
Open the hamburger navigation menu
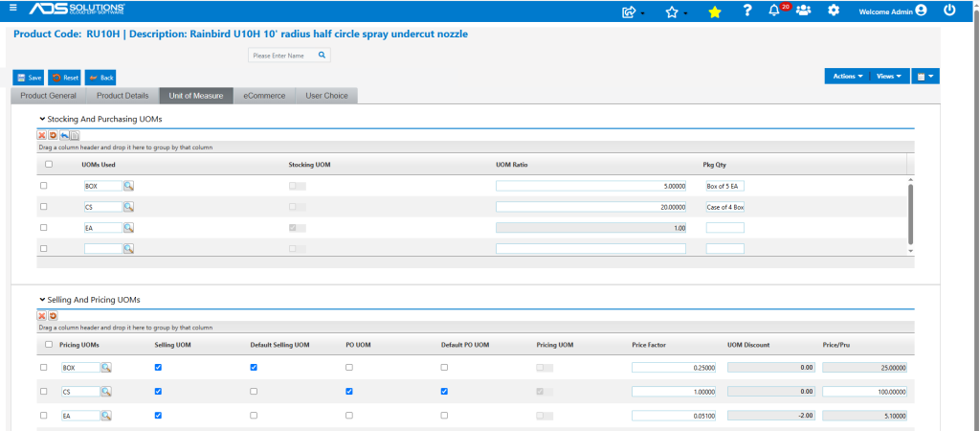[x=13, y=8]
